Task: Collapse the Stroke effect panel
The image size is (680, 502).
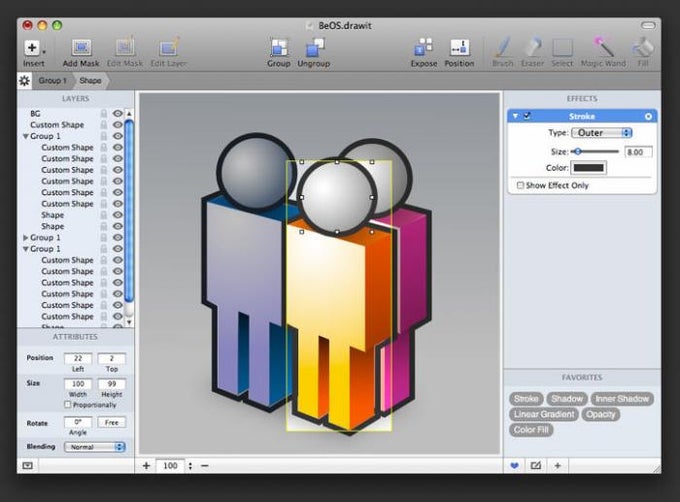Action: [515, 116]
